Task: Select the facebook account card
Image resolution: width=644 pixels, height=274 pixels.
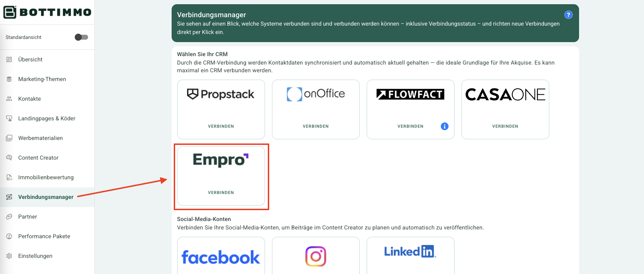Action: click(221, 255)
